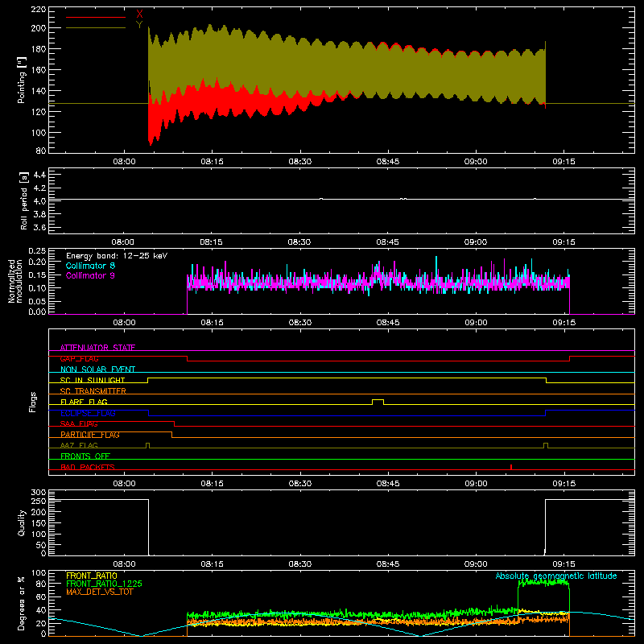Click the FRONTS_OFF flag label

(x=85, y=456)
